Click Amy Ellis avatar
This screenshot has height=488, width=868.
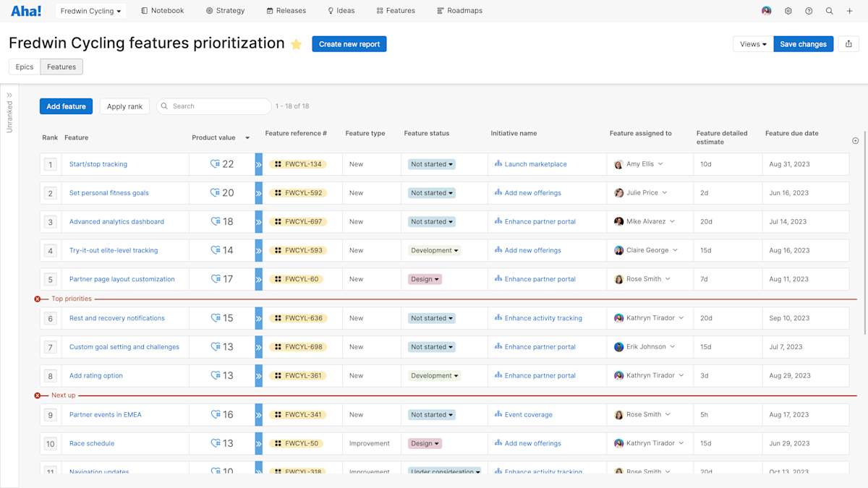click(618, 164)
